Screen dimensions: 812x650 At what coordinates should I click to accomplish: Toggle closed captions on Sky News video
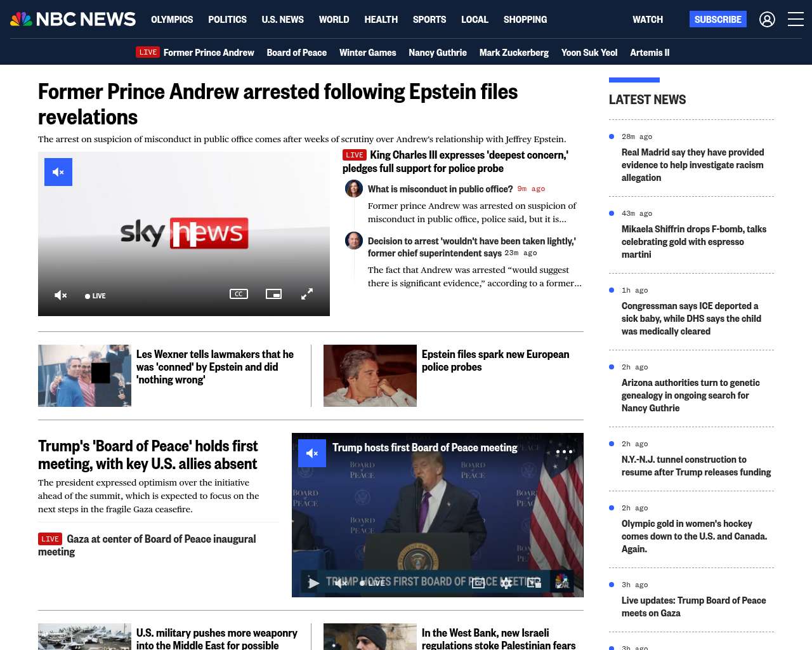[239, 294]
